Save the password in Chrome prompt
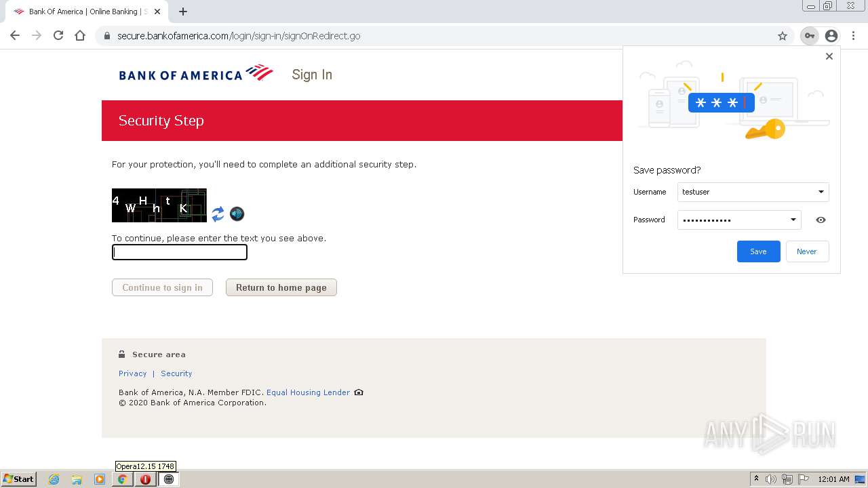Screen dimensions: 868x488 coord(759,251)
